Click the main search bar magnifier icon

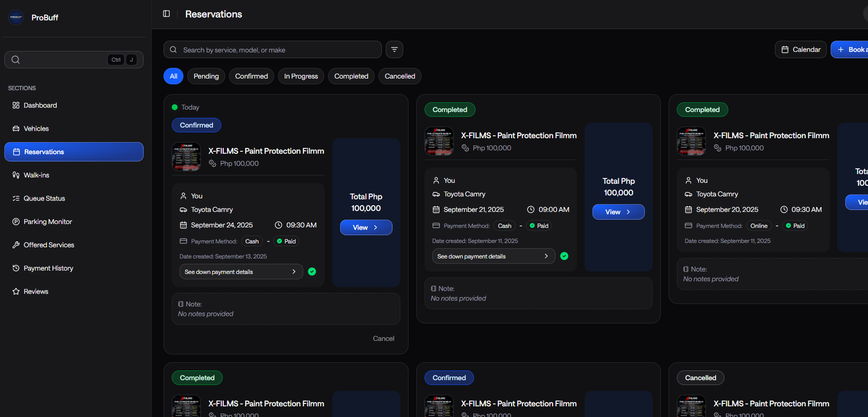[x=173, y=49]
